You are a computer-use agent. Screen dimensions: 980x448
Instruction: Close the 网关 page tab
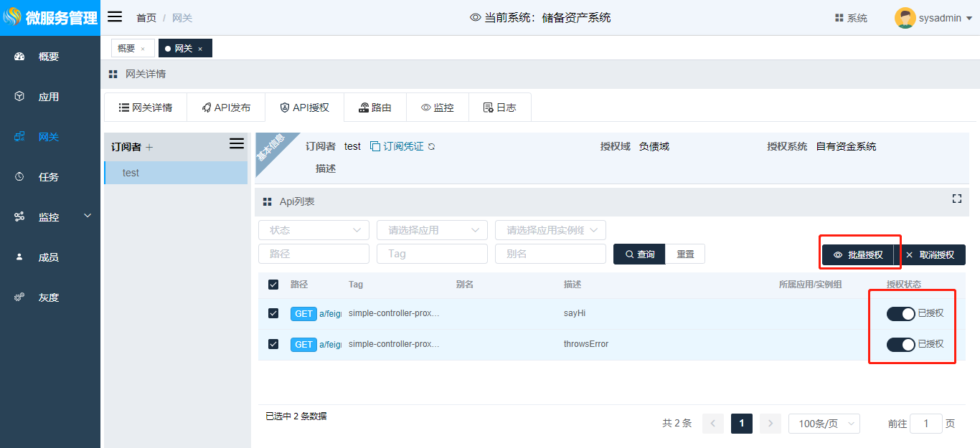(200, 49)
